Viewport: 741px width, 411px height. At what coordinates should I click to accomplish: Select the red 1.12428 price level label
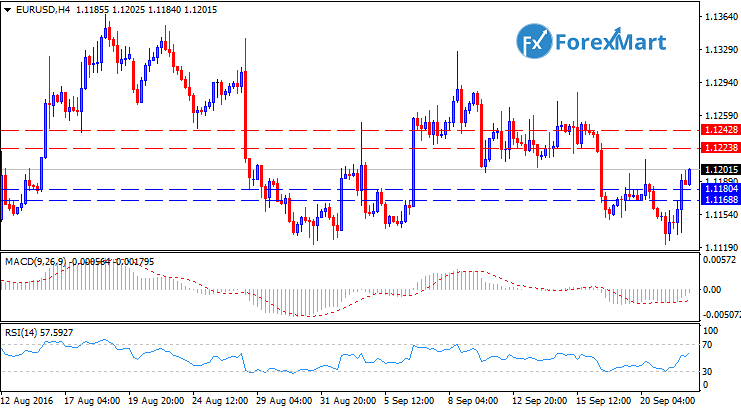point(720,130)
